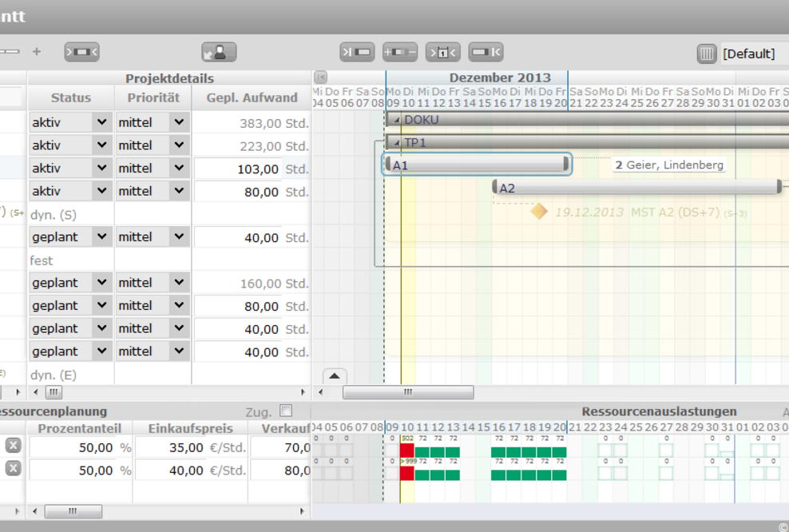
Task: Click the jump-to-today calendar icon
Action: 442,53
